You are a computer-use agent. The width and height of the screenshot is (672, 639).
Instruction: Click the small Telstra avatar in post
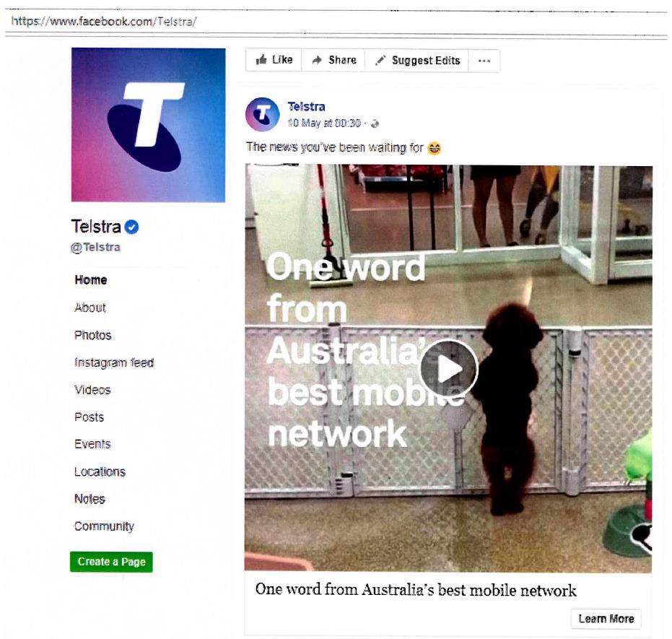click(x=262, y=114)
